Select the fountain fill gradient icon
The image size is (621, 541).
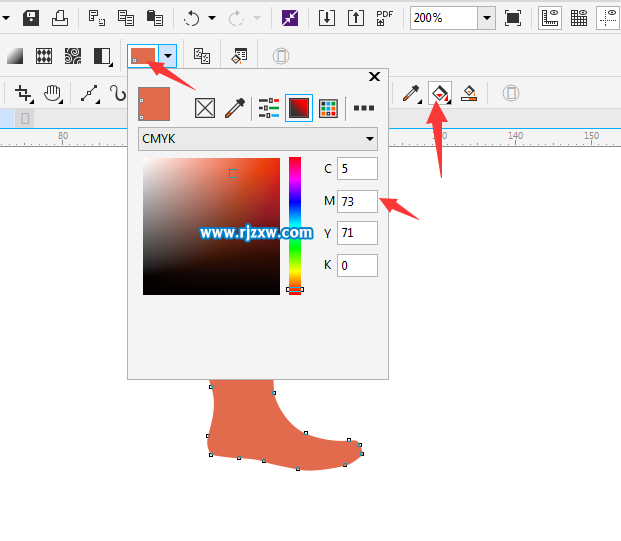tap(15, 56)
